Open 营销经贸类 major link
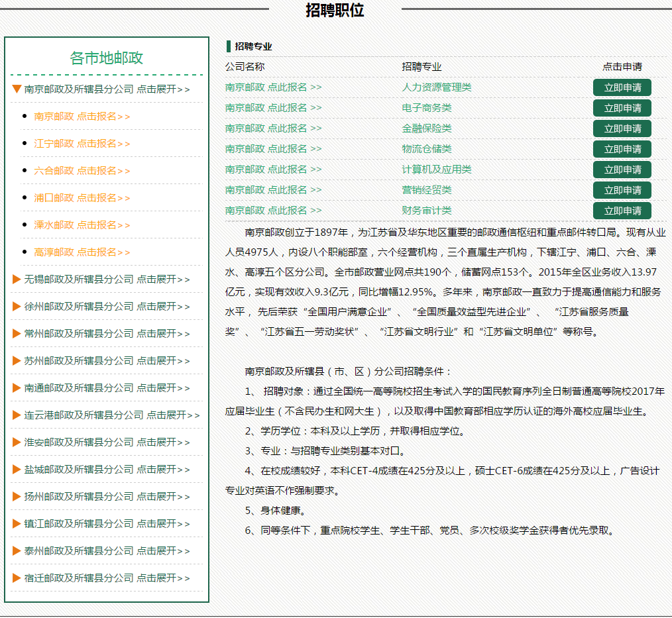Image resolution: width=672 pixels, height=618 pixels. coord(426,190)
